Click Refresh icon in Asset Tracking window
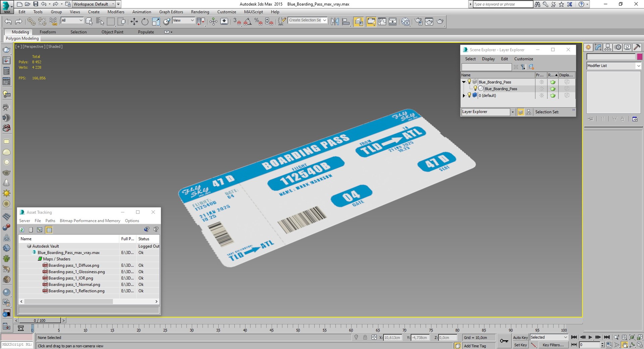The width and height of the screenshot is (644, 349). (x=22, y=230)
